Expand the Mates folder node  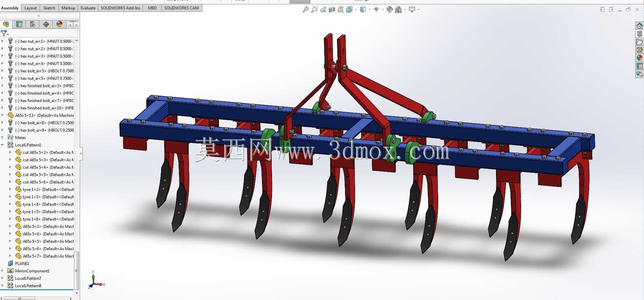pos(3,137)
